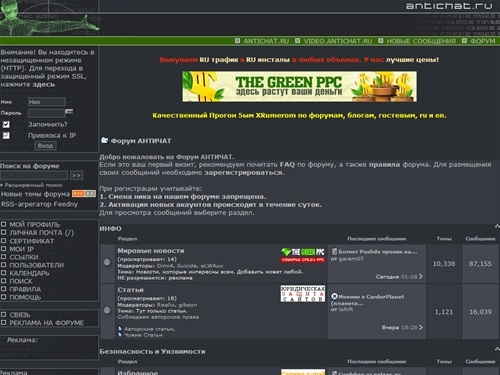Click the status icon for Мировые новости
Screen dimensions: 500x375
point(107,262)
